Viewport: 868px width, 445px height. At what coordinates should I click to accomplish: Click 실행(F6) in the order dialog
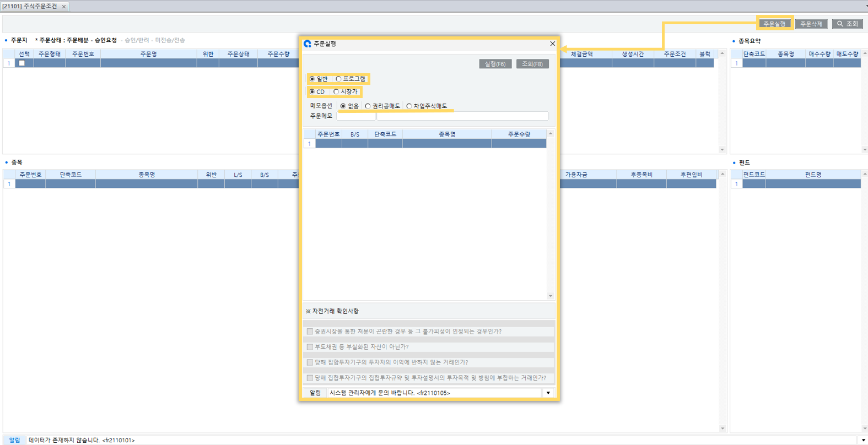click(x=495, y=64)
